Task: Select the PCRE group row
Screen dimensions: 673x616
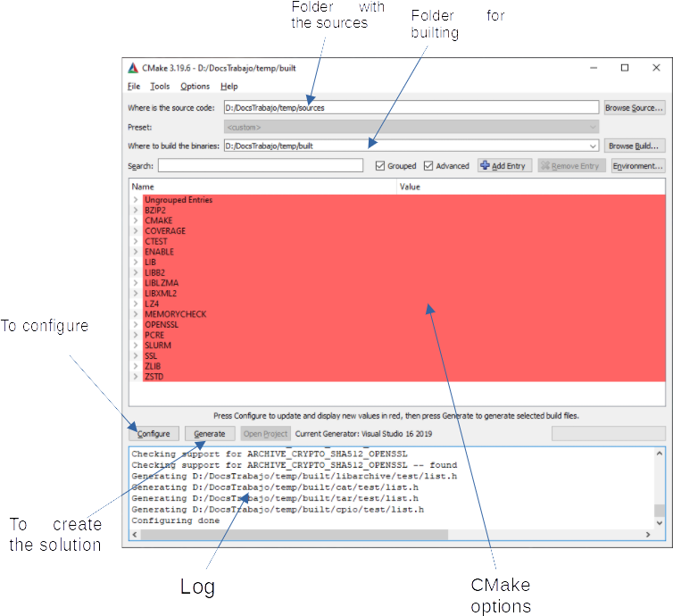Action: [x=403, y=335]
